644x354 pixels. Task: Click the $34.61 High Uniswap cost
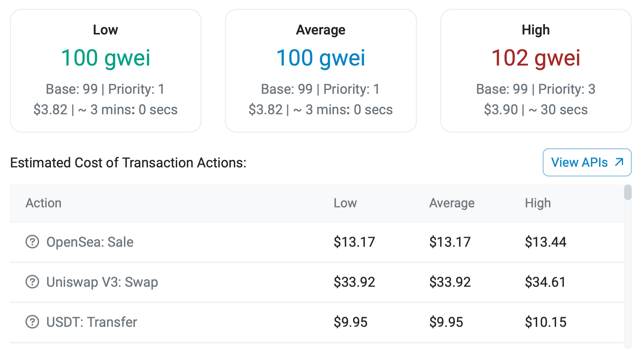pyautogui.click(x=545, y=282)
